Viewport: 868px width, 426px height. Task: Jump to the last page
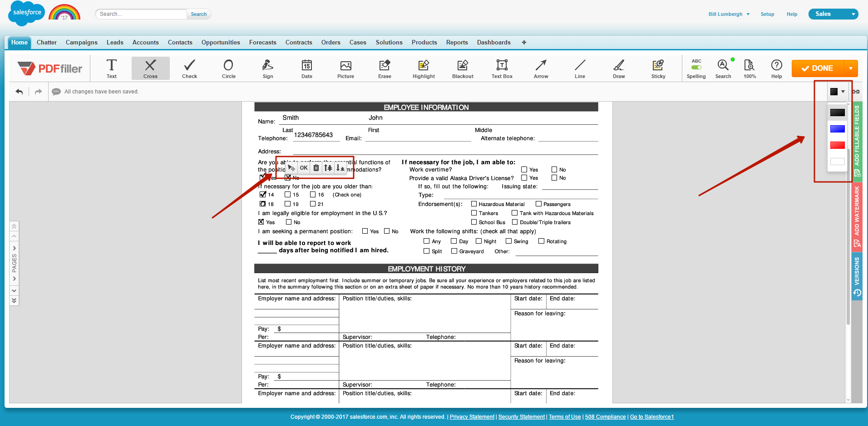[x=14, y=300]
